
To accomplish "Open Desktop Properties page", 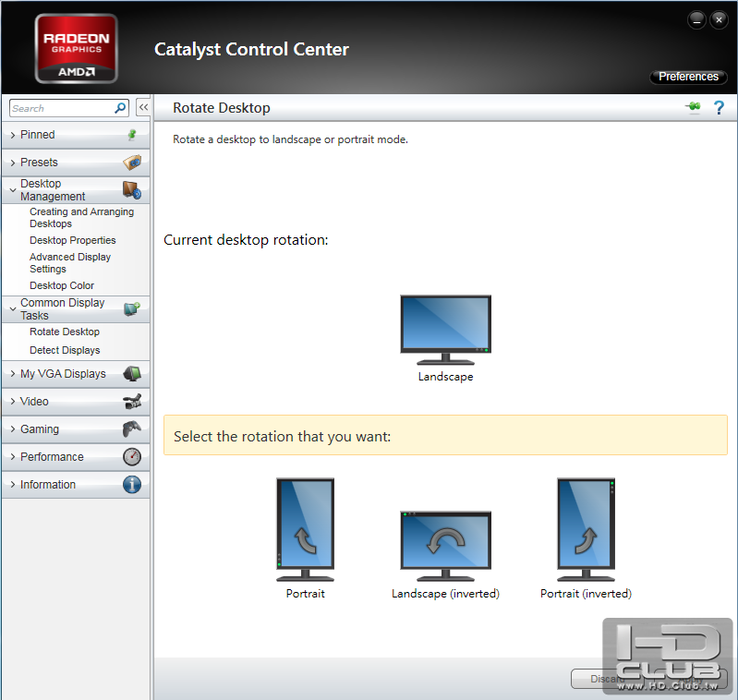I will 72,240.
